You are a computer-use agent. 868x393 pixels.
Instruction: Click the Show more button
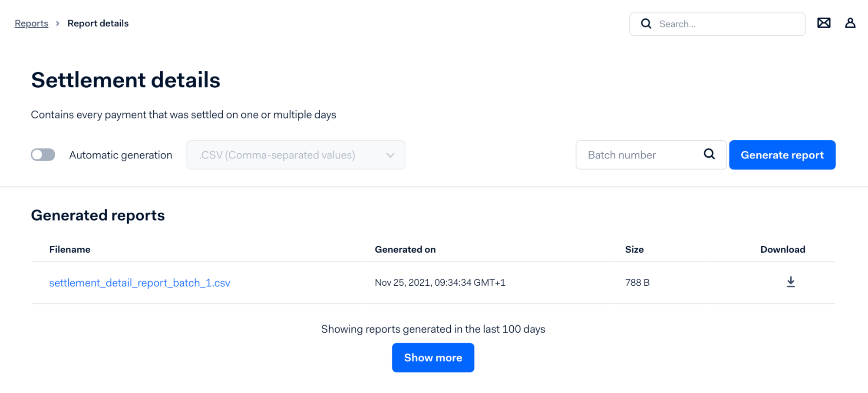(433, 357)
